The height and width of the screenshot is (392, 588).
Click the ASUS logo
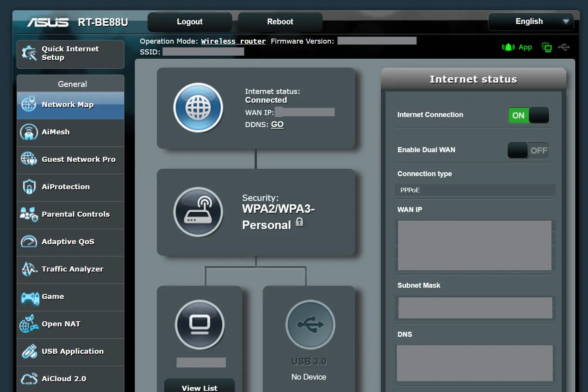click(48, 22)
